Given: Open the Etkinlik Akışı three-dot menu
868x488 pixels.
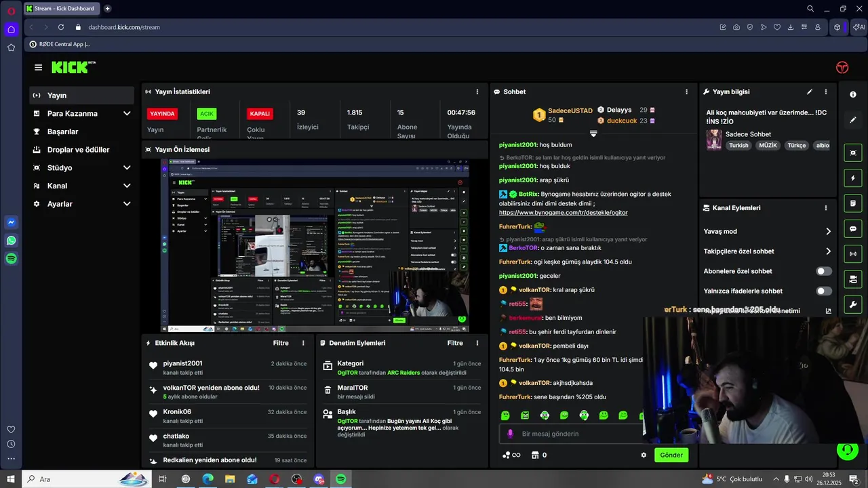Looking at the screenshot, I should point(303,343).
